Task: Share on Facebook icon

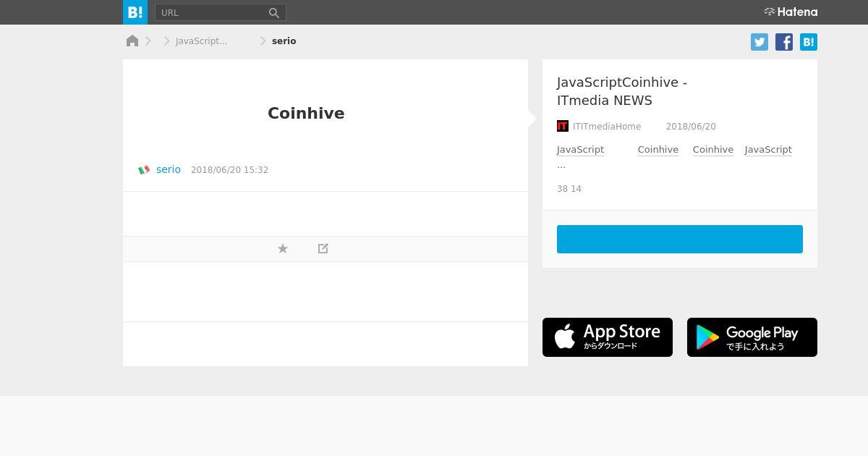Action: (x=784, y=42)
